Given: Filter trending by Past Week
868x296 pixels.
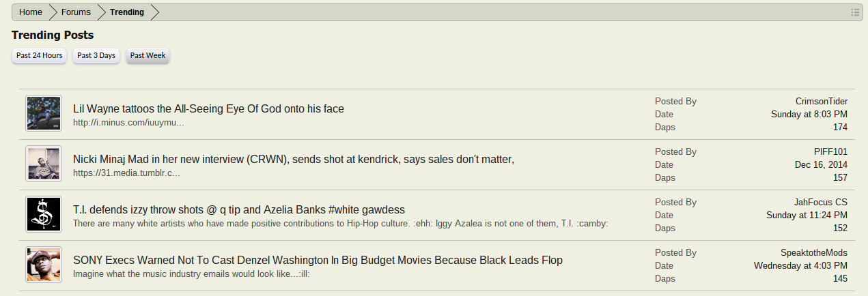Looking at the screenshot, I should tap(148, 56).
